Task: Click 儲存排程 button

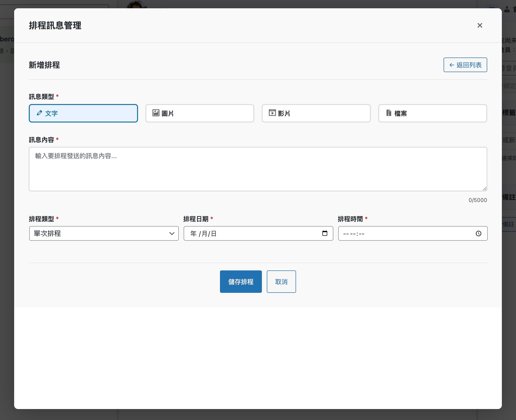Action: 241,282
